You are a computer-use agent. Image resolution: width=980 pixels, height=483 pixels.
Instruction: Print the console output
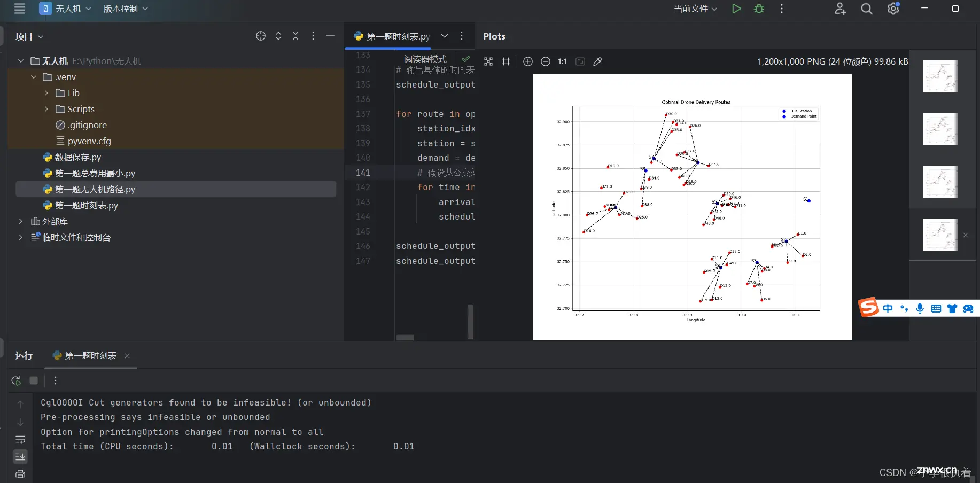point(20,474)
